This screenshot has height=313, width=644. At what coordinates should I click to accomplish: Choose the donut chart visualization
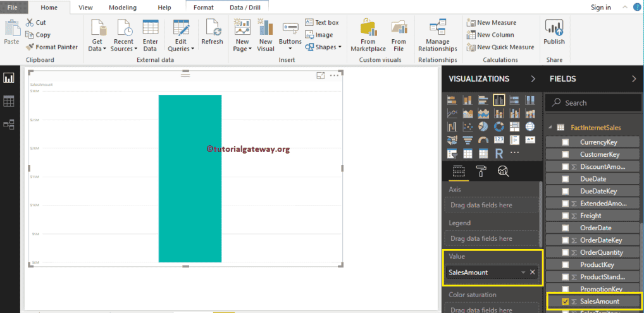coord(499,127)
